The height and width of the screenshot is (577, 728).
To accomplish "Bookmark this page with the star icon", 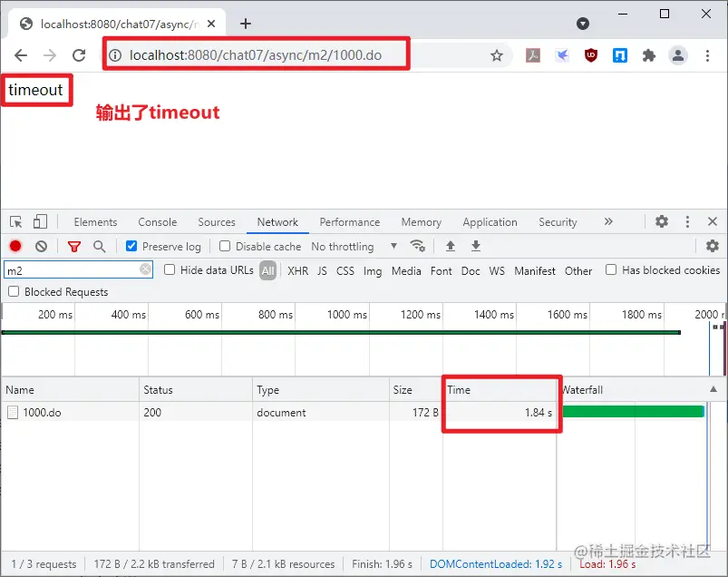I will click(x=497, y=55).
